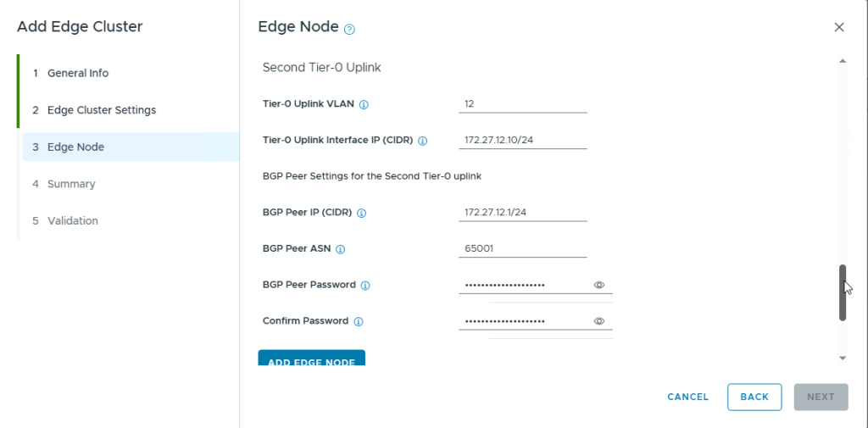Viewport: 868px width, 428px height.
Task: Click info icon beside BGP Peer ASN
Action: [x=341, y=250]
